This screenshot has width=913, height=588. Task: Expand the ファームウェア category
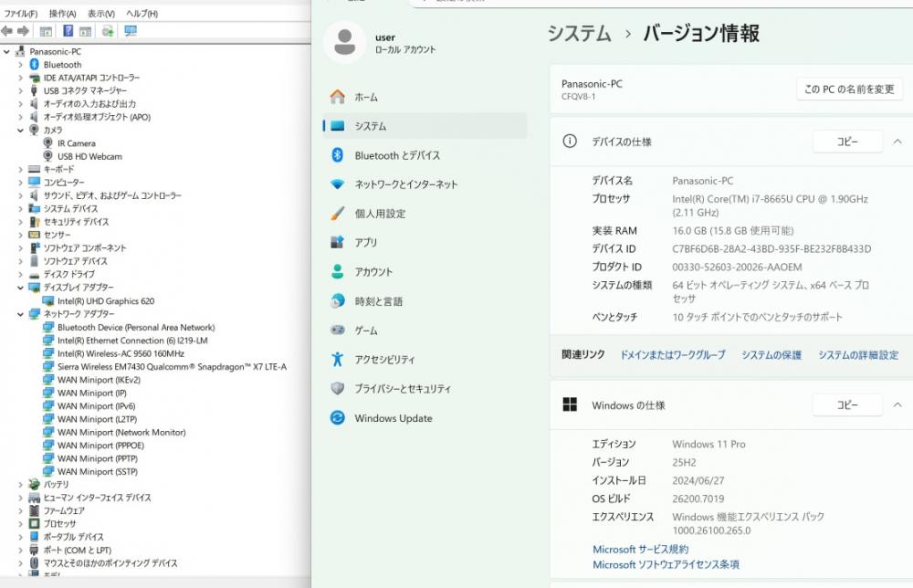tap(20, 510)
